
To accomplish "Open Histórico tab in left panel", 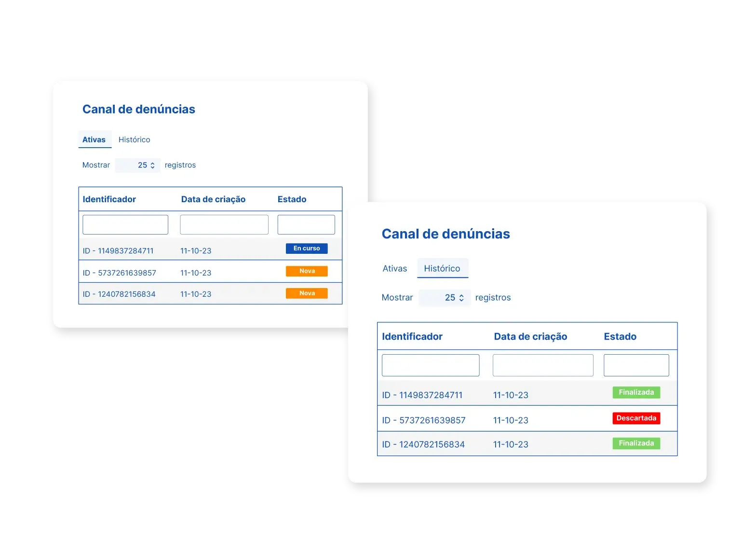I will click(x=134, y=139).
